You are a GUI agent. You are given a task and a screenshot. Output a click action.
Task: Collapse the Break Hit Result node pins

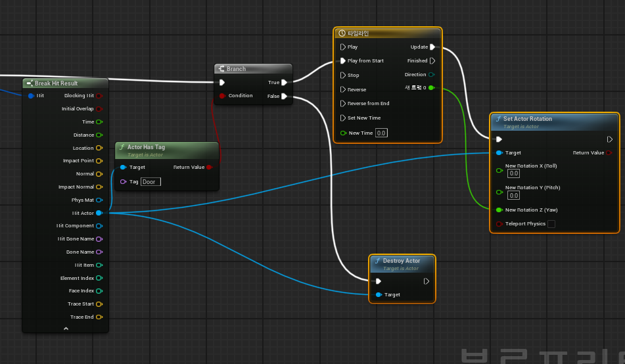point(66,329)
